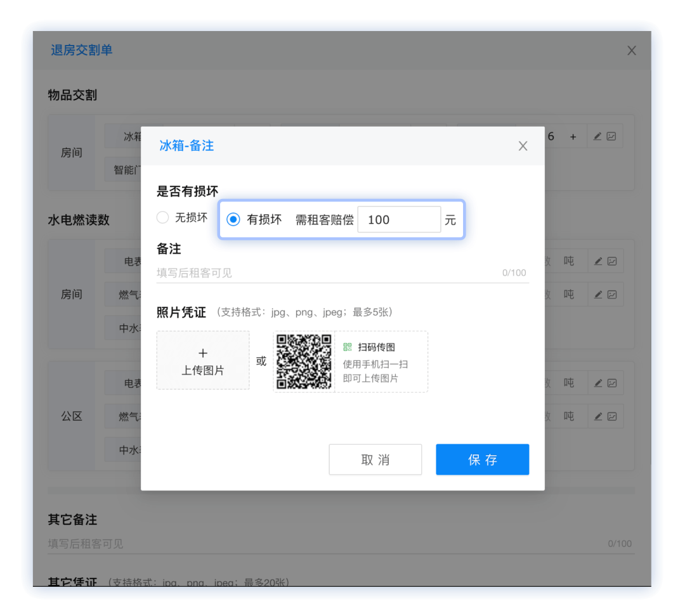Click image icon in 公区 燃气 row
This screenshot has height=616, width=685.
coord(612,416)
